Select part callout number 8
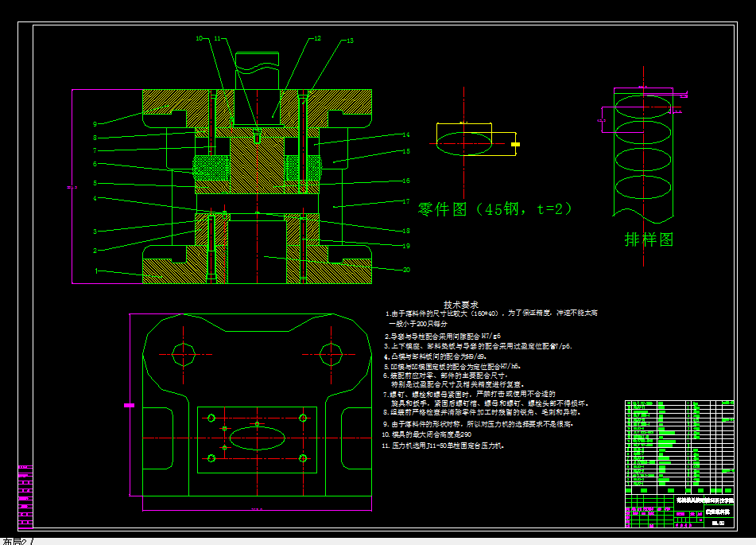Viewport: 756px width, 545px height. coord(95,138)
